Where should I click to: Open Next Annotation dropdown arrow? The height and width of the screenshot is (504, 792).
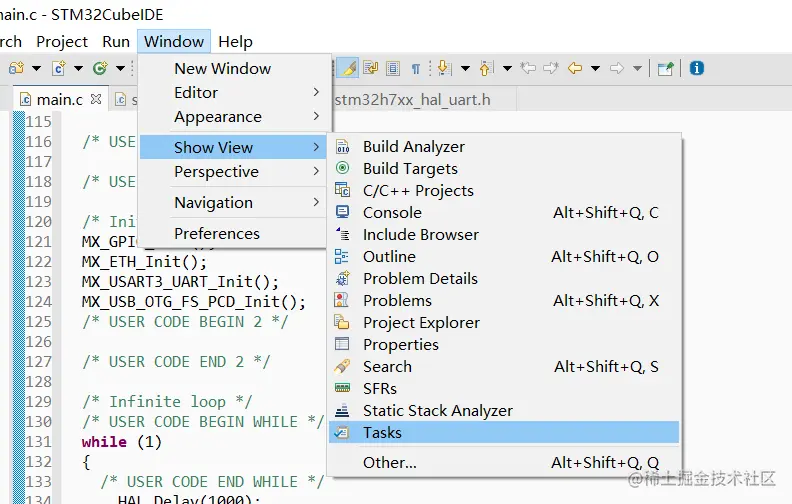pos(465,68)
